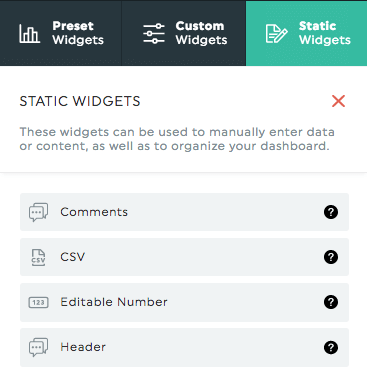
Task: Click the pencil document icon on Static Widgets
Action: click(276, 34)
